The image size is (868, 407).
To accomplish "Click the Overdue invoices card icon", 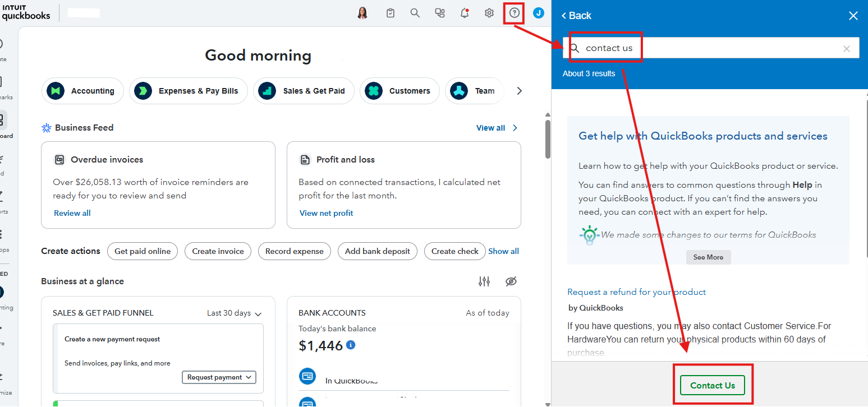I will tap(59, 160).
